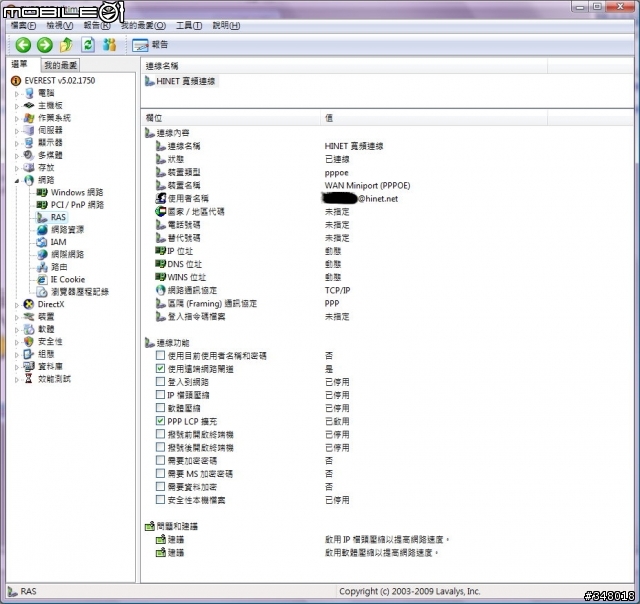Viewport: 640px width, 604px height.
Task: Expand the 作業系統 tree node
Action: click(17, 119)
